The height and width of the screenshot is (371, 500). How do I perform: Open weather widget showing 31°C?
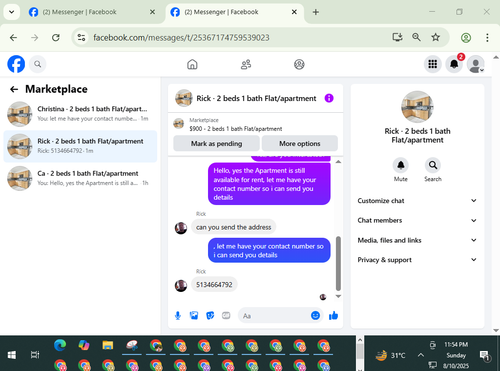coord(390,355)
